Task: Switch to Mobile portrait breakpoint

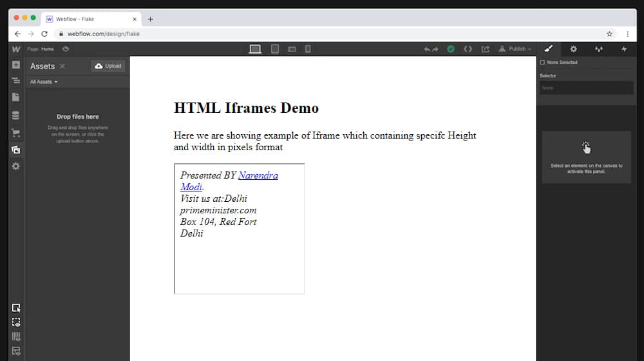Action: (308, 49)
